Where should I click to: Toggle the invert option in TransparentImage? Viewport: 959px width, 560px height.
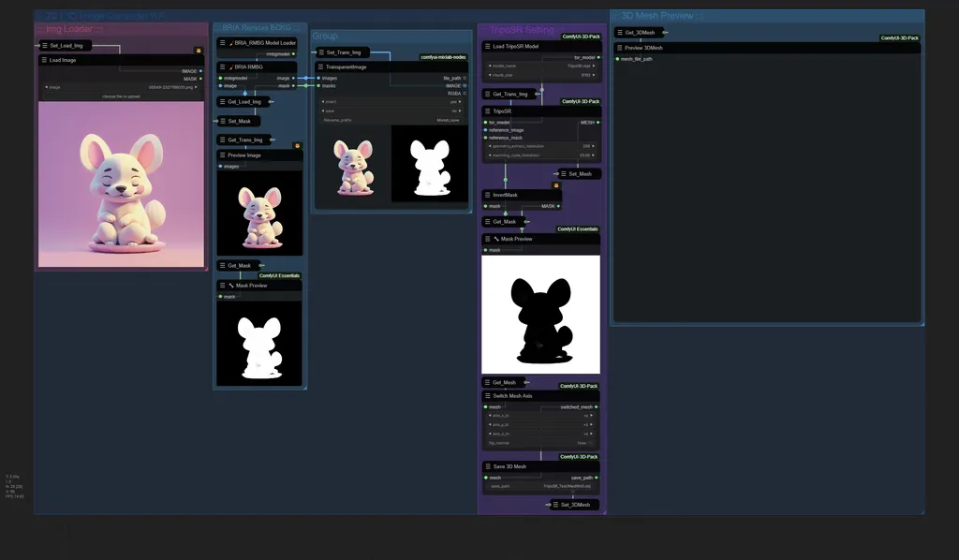pos(391,101)
